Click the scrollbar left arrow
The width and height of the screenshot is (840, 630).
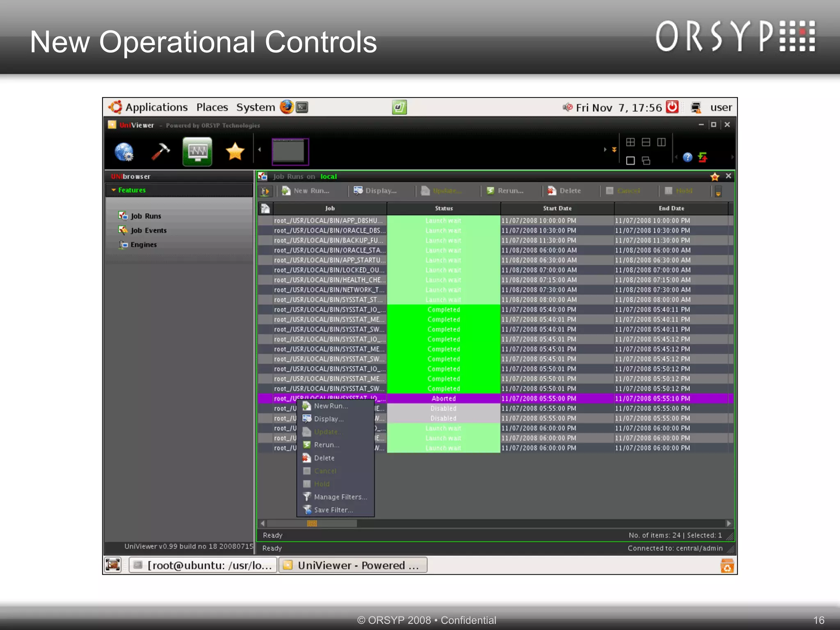262,523
